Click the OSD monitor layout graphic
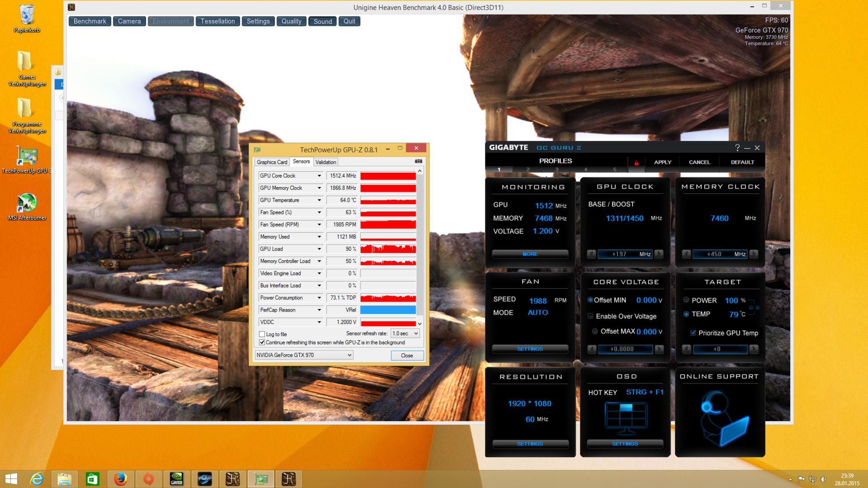 tap(626, 418)
